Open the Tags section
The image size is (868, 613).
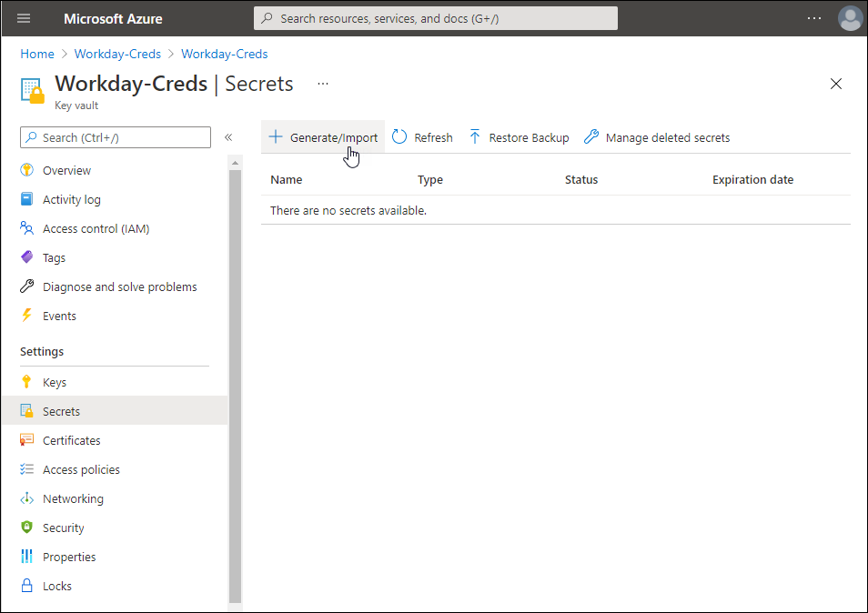(x=54, y=257)
